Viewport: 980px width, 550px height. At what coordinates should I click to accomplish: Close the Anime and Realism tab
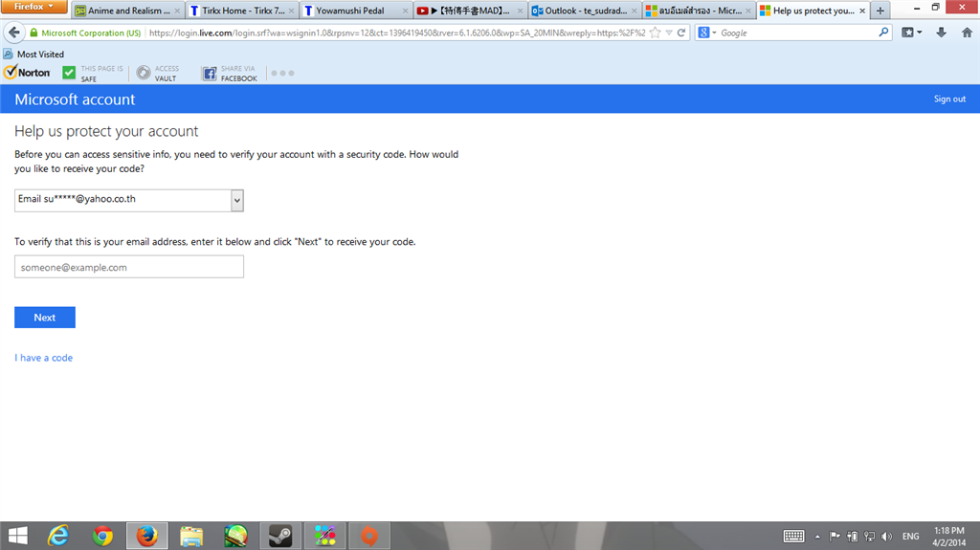pos(177,11)
